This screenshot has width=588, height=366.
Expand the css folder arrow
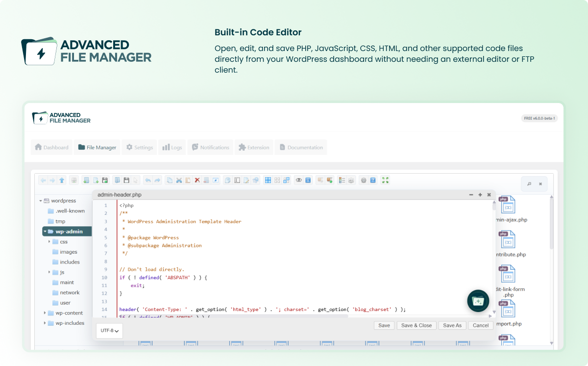click(x=49, y=241)
